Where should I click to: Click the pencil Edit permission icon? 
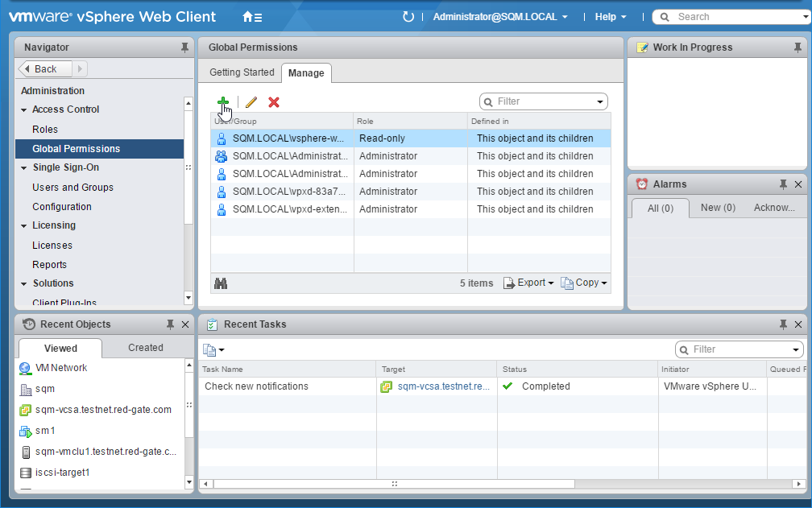pos(251,102)
